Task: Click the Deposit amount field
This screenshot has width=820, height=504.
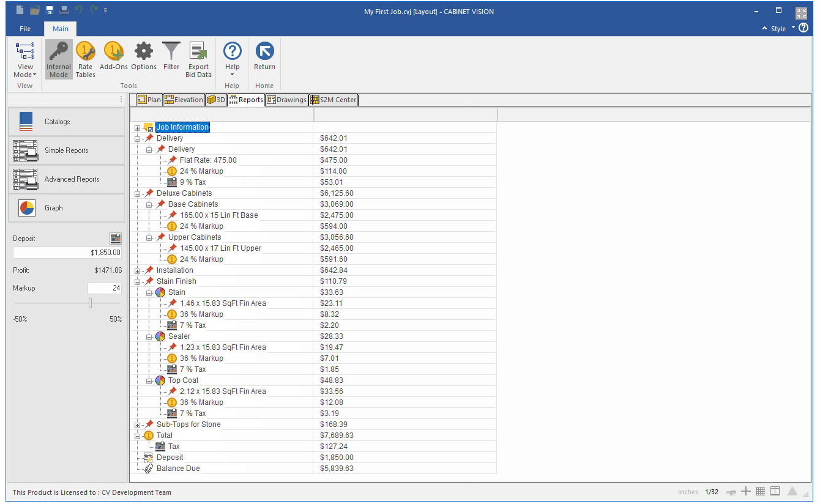Action: 67,253
